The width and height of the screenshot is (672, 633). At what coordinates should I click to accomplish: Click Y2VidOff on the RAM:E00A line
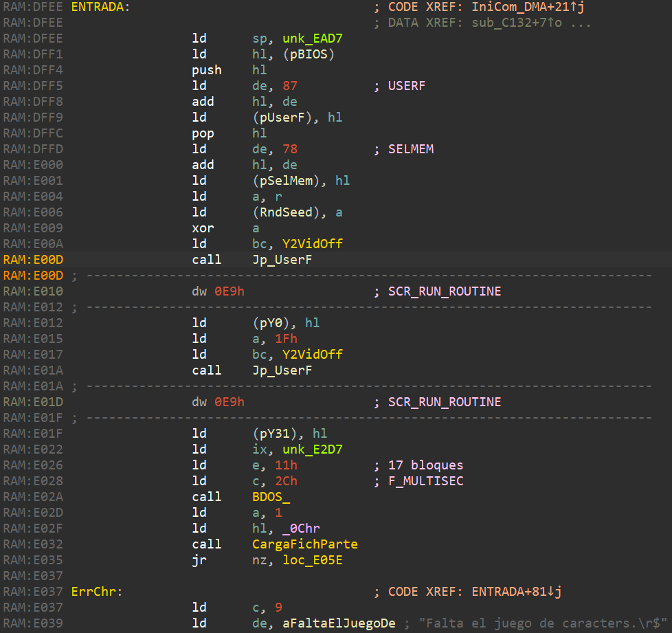[313, 244]
